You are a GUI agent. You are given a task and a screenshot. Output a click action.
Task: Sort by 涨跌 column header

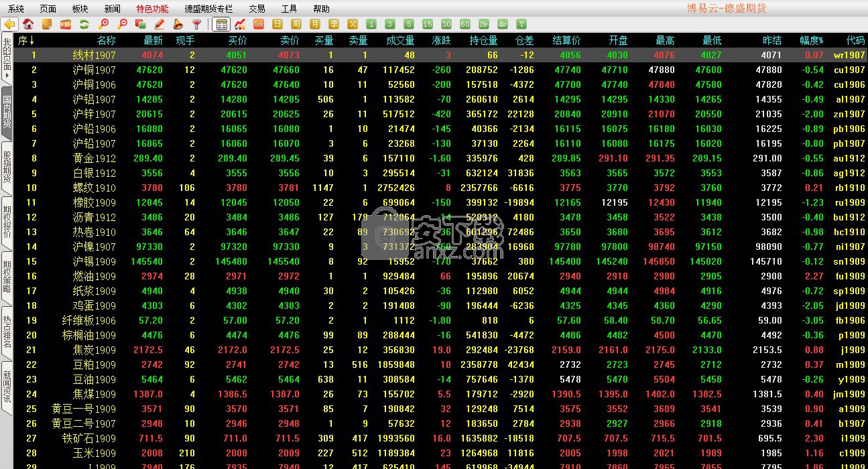pyautogui.click(x=442, y=40)
